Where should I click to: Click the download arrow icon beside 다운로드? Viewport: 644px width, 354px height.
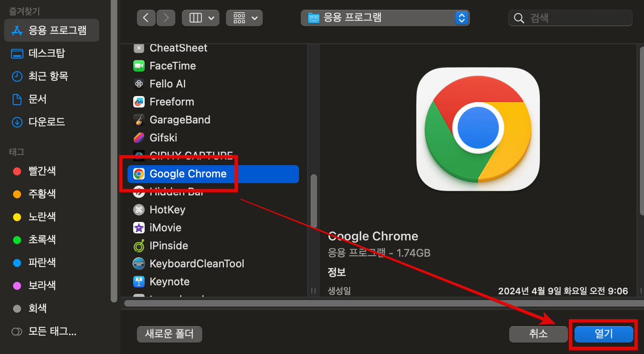point(17,122)
